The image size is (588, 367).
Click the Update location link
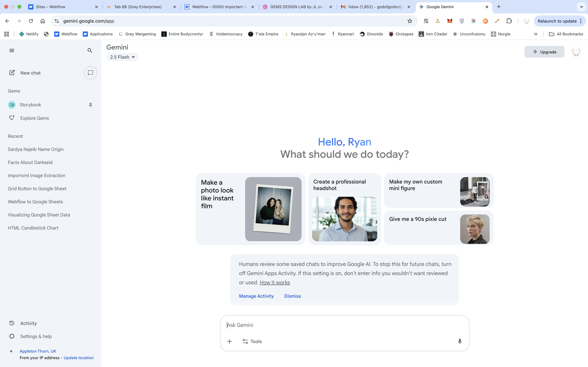(x=78, y=358)
